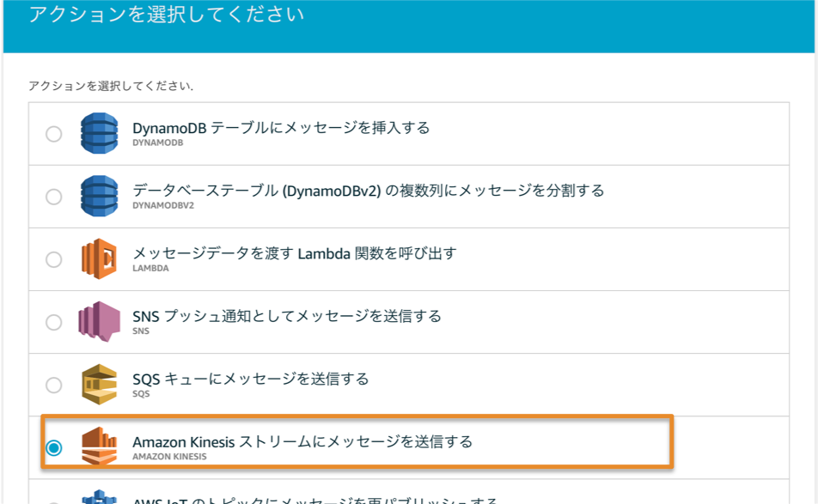This screenshot has width=818, height=504.
Task: Click the yellow SQS queue icon
Action: [x=99, y=385]
